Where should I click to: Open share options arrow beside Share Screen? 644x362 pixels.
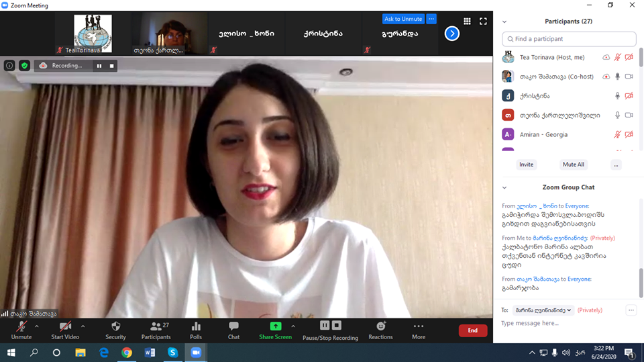[x=293, y=326]
